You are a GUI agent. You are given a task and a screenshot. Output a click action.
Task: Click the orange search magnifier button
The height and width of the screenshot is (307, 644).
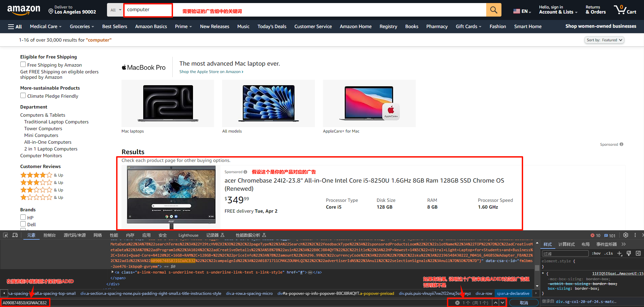[494, 10]
